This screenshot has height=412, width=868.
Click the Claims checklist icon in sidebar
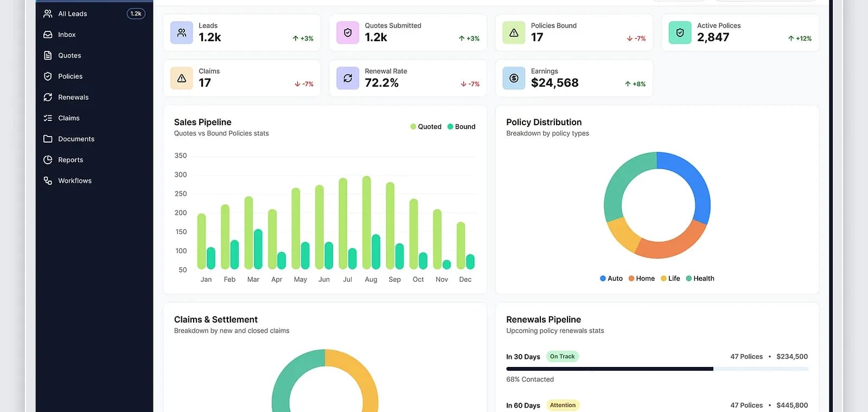(48, 118)
